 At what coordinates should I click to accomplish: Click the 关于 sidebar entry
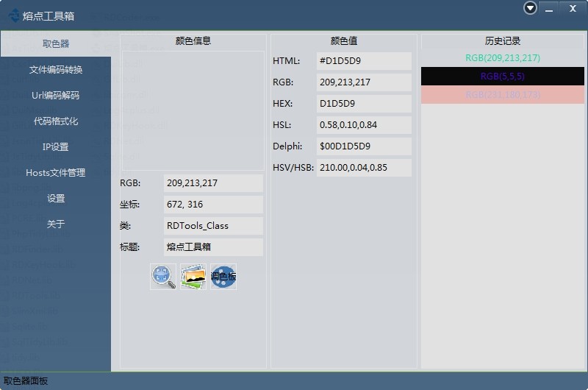pyautogui.click(x=56, y=224)
